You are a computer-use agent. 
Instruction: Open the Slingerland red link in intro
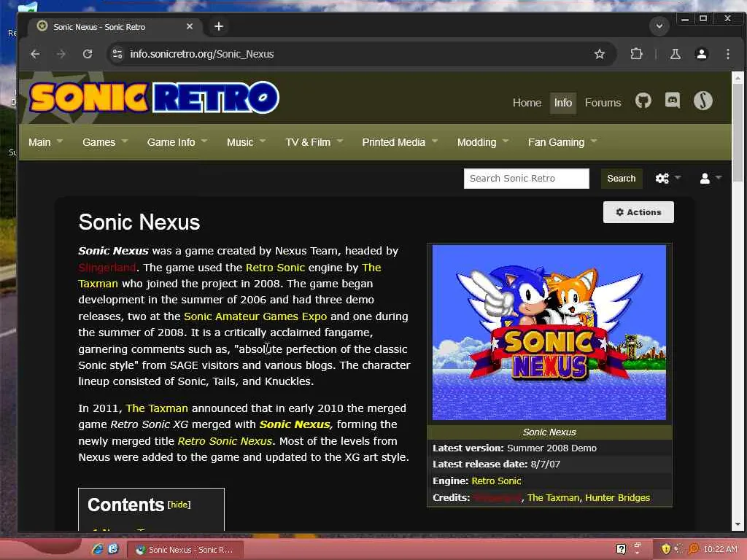(x=107, y=268)
